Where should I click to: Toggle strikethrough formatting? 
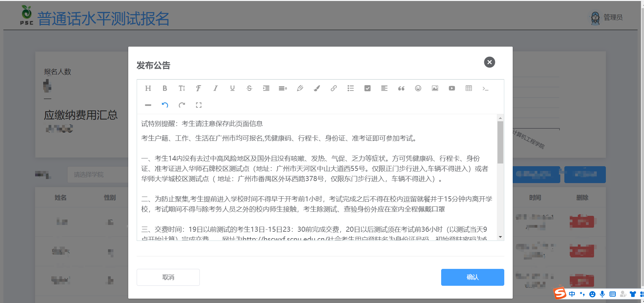click(249, 88)
